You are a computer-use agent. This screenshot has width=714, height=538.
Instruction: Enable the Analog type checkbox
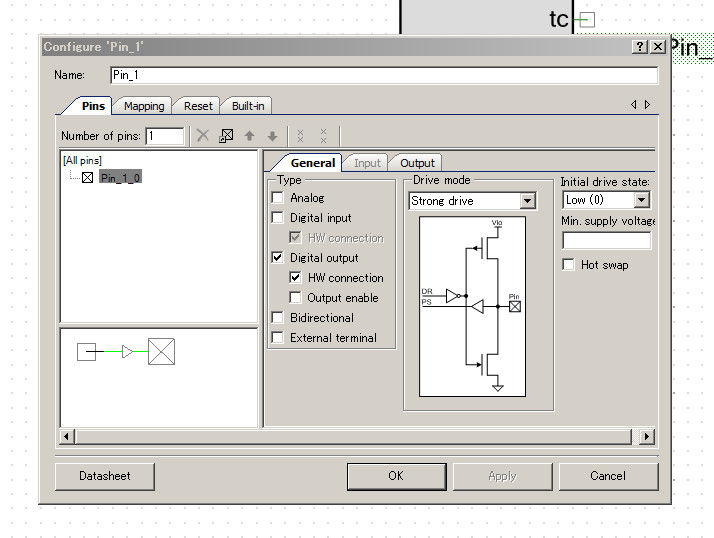(x=277, y=198)
